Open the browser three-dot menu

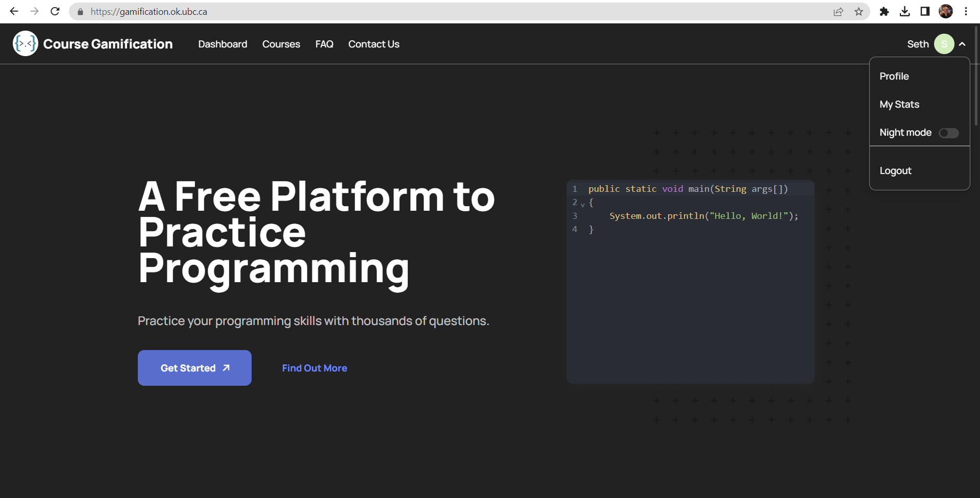point(966,11)
